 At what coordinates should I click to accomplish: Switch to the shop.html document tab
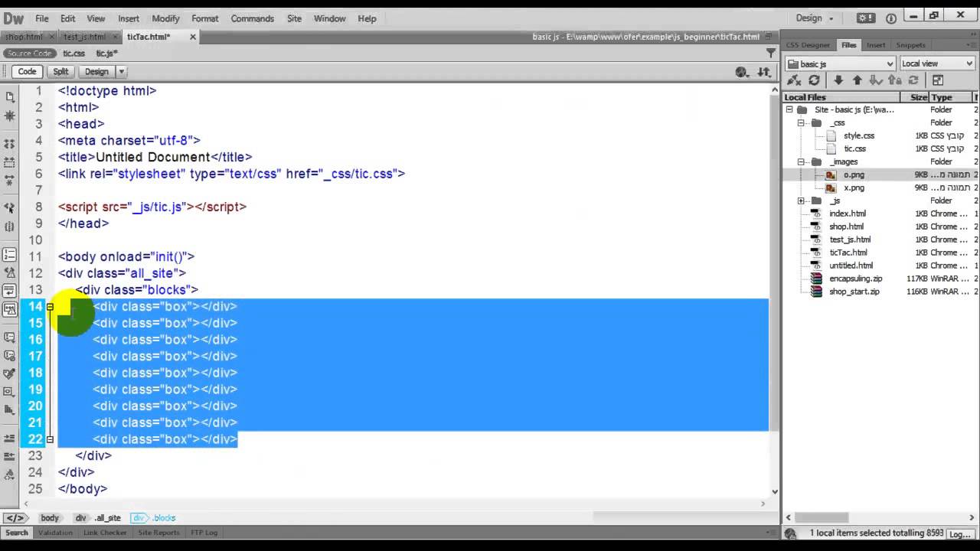pyautogui.click(x=29, y=37)
